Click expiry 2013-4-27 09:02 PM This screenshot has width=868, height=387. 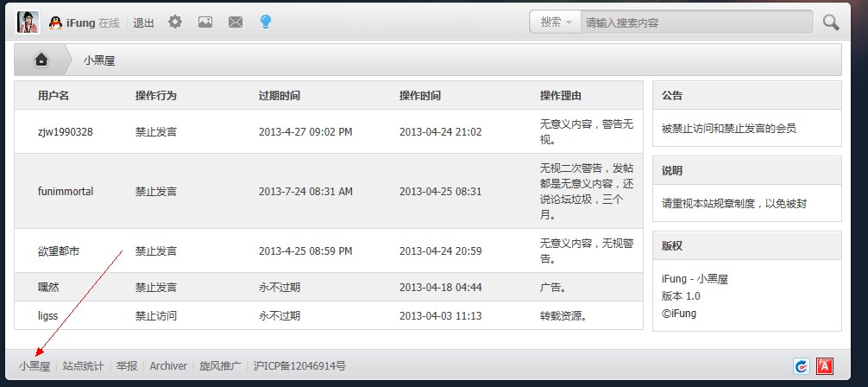coord(305,132)
